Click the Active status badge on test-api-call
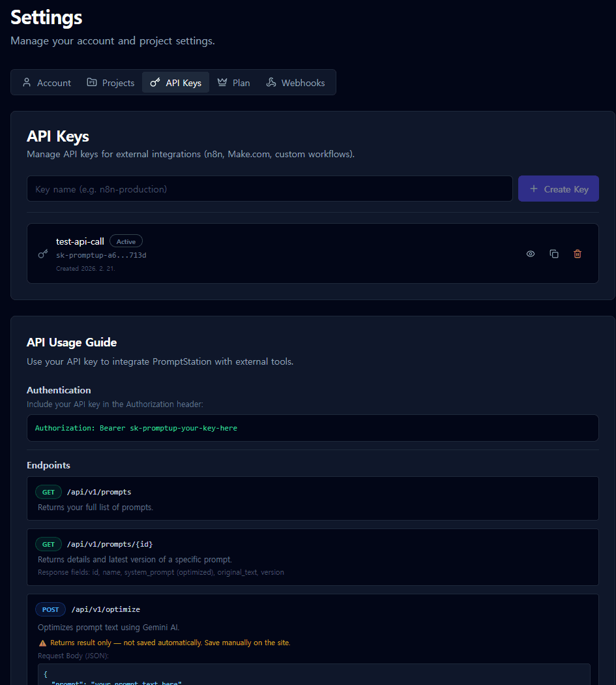This screenshot has height=685, width=616. point(125,241)
